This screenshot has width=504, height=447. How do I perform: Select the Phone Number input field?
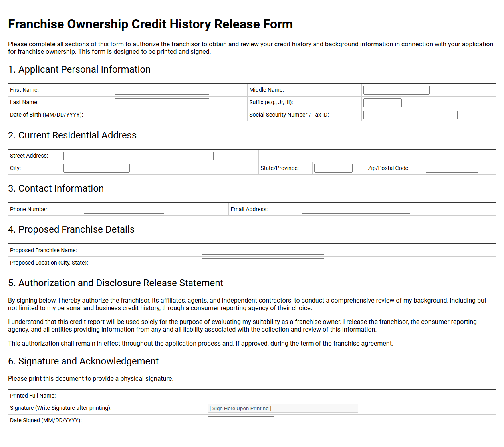tap(124, 209)
